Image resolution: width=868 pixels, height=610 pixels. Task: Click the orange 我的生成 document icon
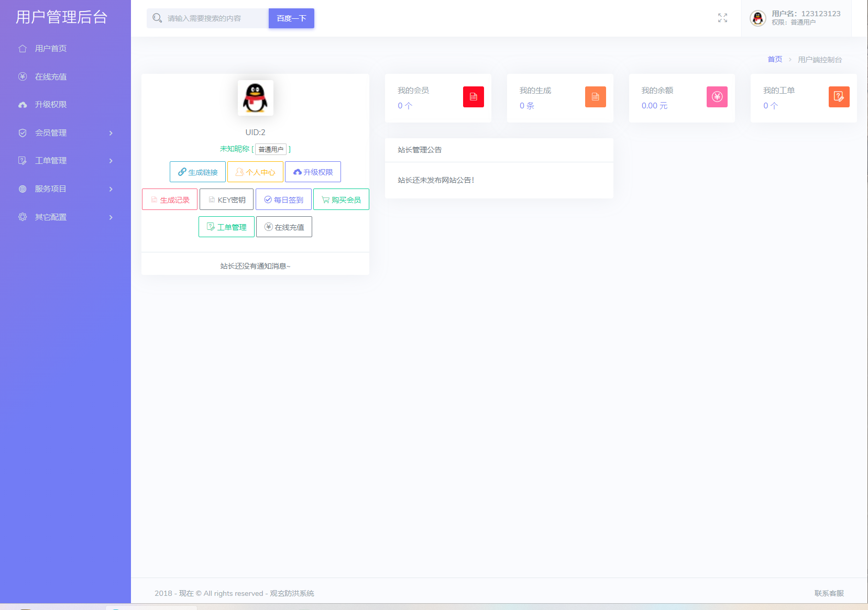pyautogui.click(x=595, y=97)
